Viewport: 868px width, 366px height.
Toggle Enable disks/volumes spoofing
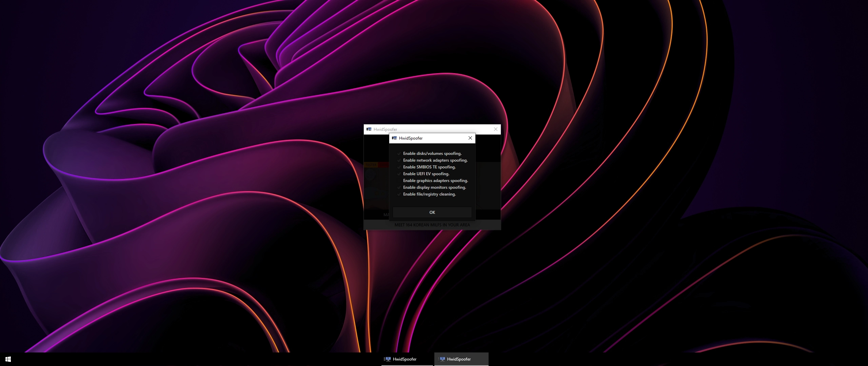click(399, 154)
